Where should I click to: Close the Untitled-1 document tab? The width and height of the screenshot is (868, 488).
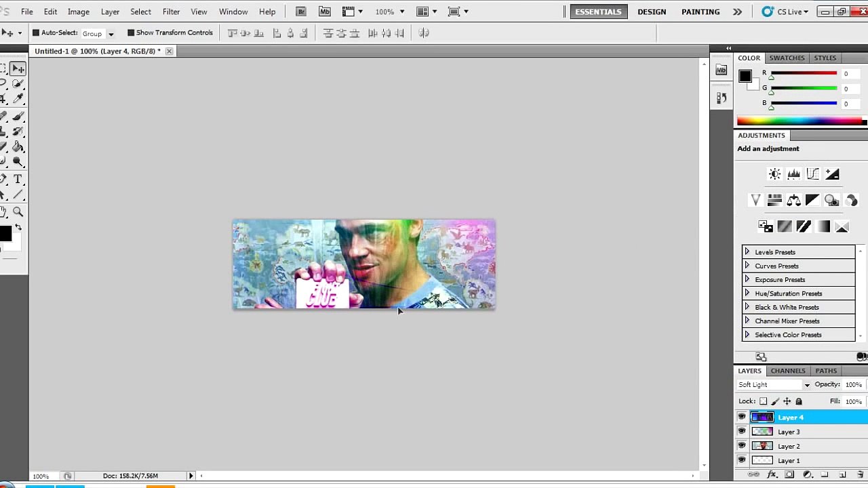pos(169,52)
